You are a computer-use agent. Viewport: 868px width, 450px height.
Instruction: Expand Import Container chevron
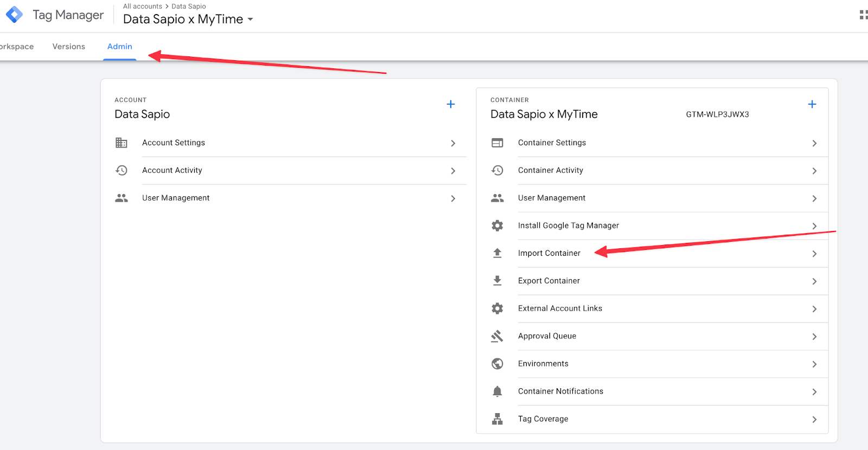(x=814, y=254)
